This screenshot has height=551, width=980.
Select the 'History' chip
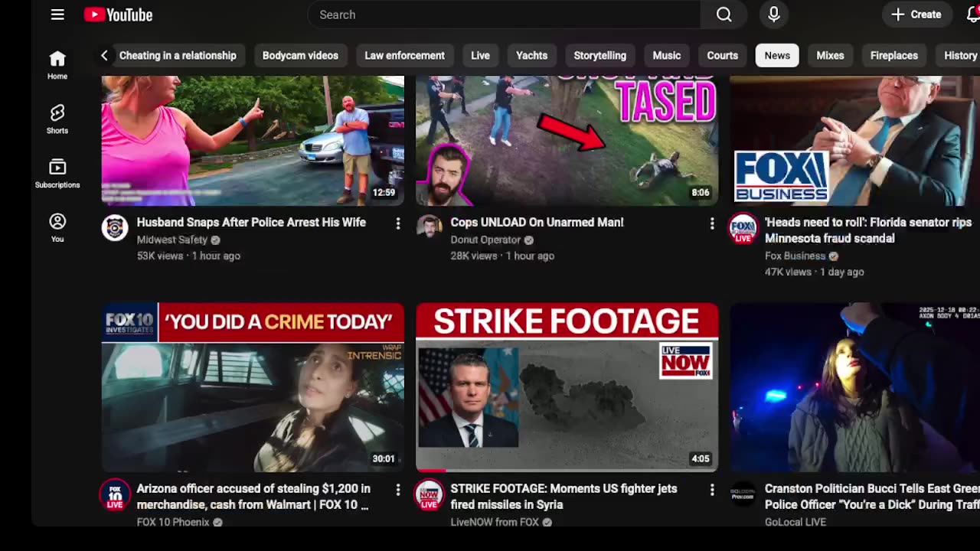(959, 55)
